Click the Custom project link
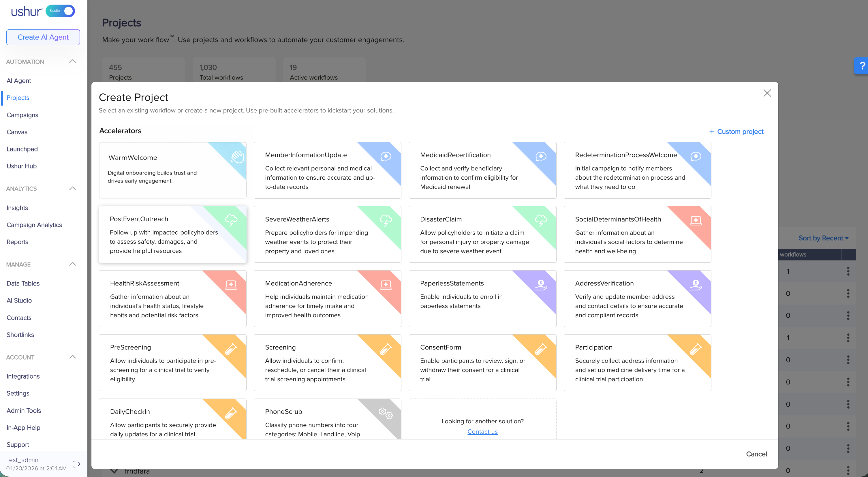This screenshot has width=868, height=477. (736, 132)
